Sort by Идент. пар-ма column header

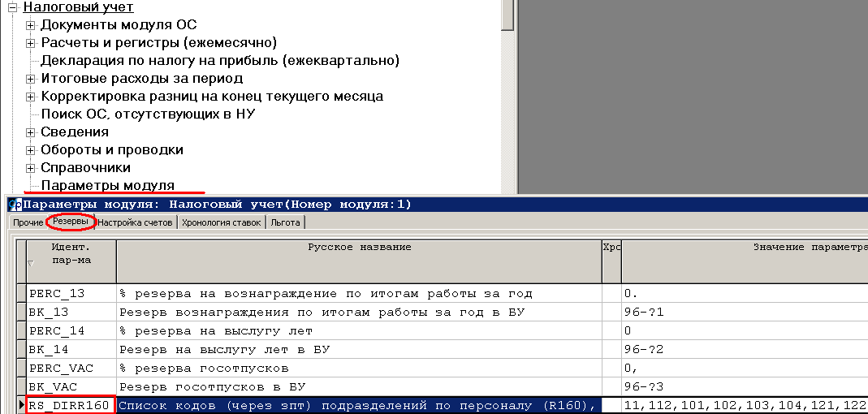pos(70,252)
